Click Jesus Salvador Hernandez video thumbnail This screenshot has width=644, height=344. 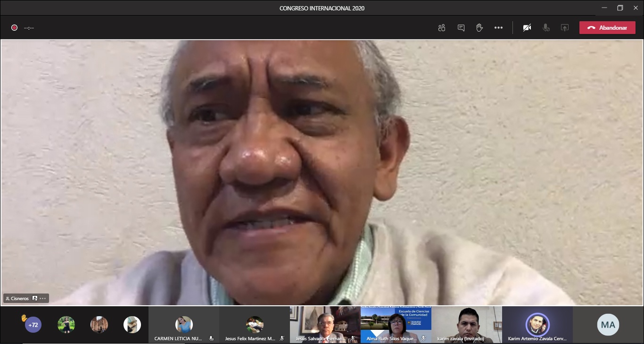coord(325,324)
